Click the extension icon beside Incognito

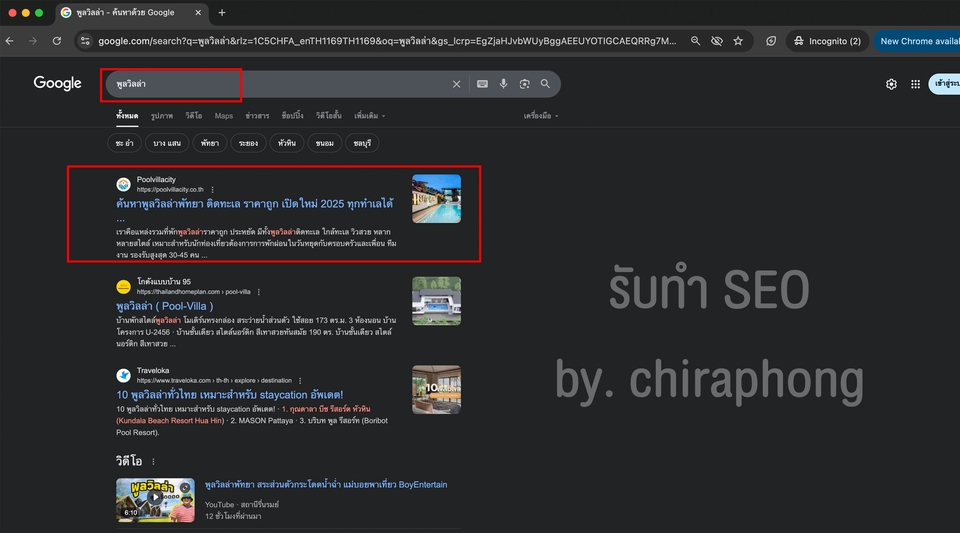point(771,41)
